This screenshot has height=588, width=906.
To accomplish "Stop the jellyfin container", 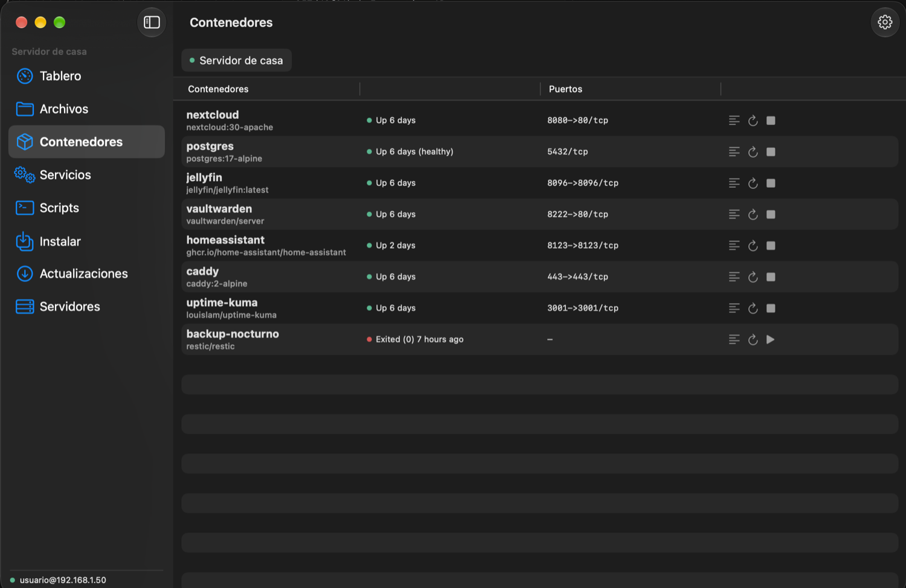I will point(771,183).
